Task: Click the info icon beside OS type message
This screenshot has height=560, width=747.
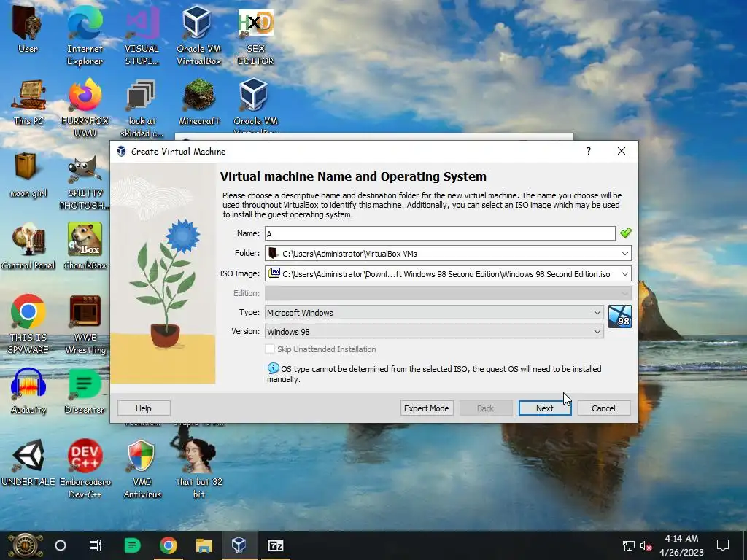Action: 273,368
